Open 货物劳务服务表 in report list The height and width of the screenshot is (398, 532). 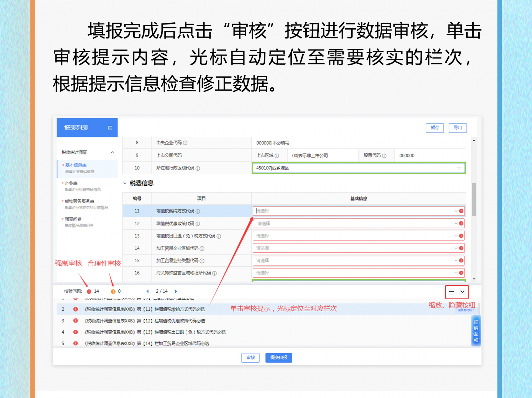(x=80, y=201)
